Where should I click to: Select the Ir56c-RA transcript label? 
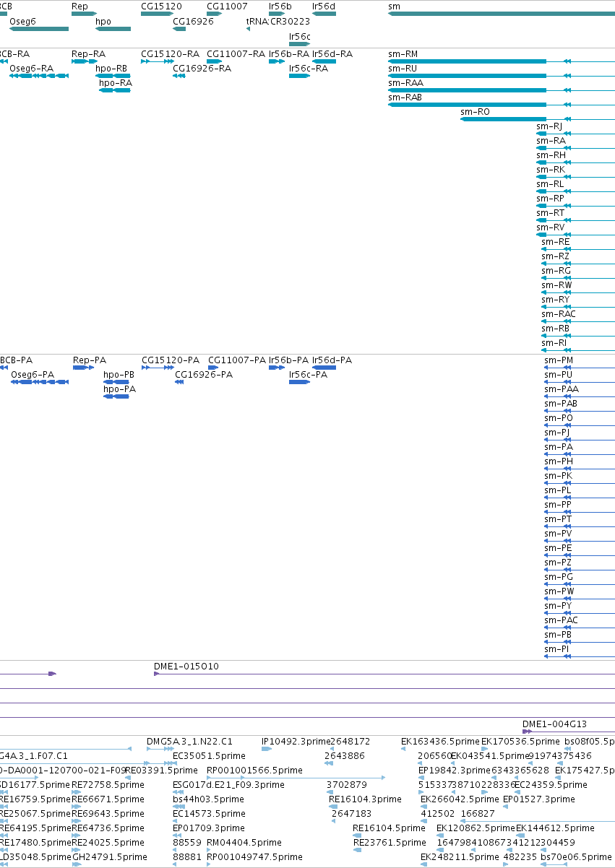[309, 69]
